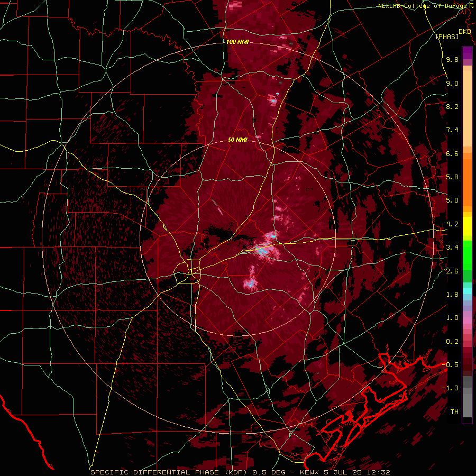Select the 4.2 value on color scale
Viewport: 476px width, 476px height.
pyautogui.click(x=452, y=224)
